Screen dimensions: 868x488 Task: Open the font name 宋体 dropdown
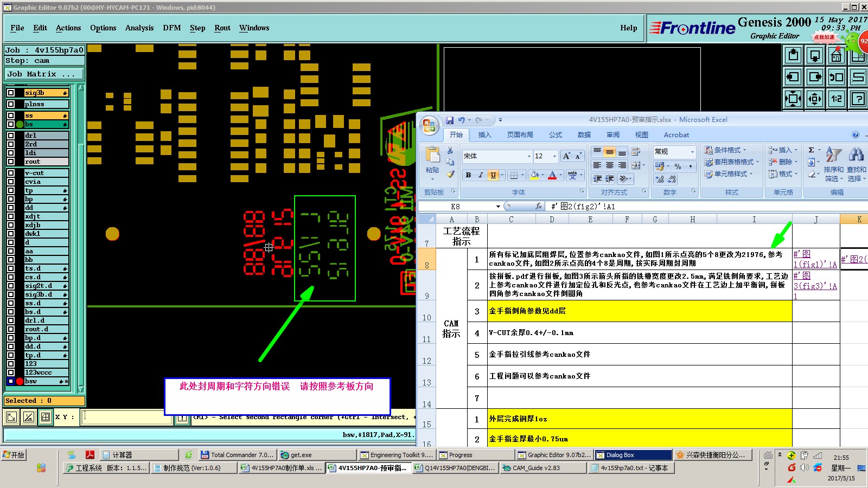coord(529,156)
